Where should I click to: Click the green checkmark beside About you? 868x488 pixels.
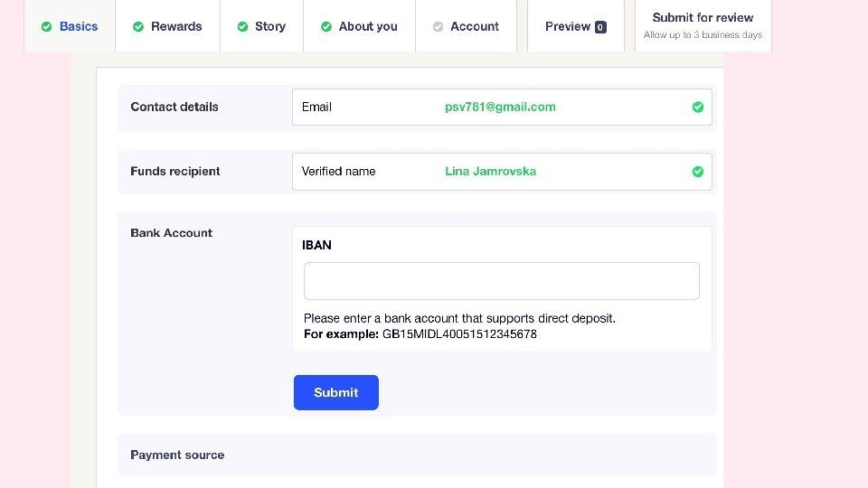click(x=326, y=27)
